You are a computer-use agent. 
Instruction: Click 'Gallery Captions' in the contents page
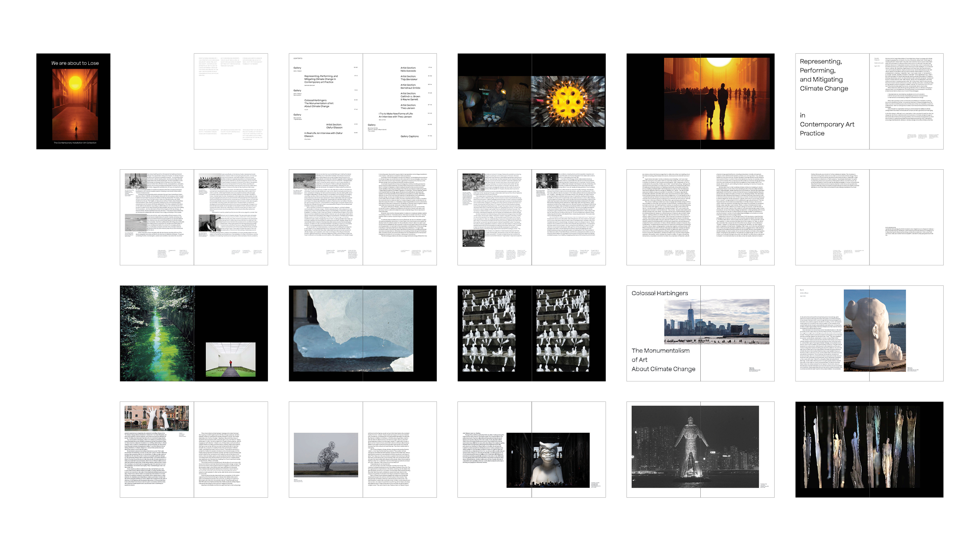tap(409, 136)
